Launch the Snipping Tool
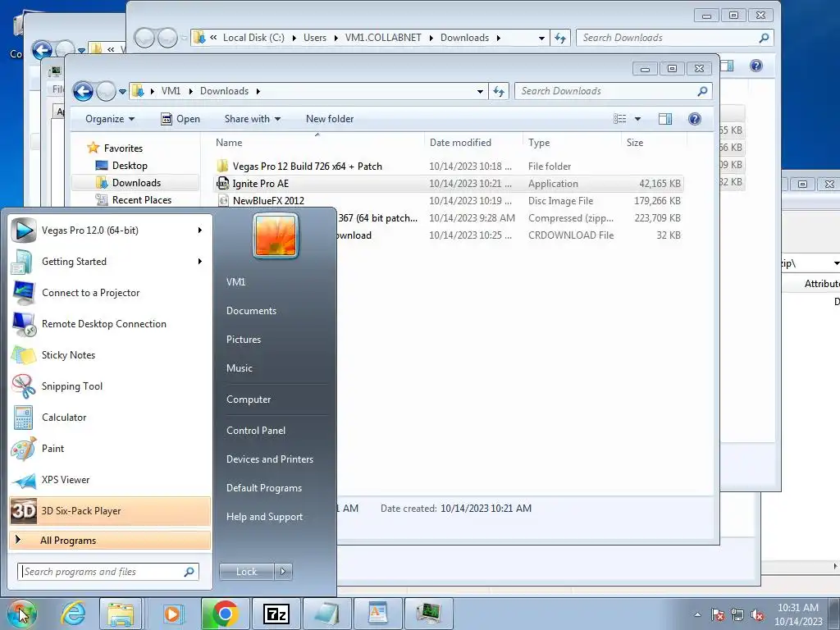The height and width of the screenshot is (630, 840). 111,386
